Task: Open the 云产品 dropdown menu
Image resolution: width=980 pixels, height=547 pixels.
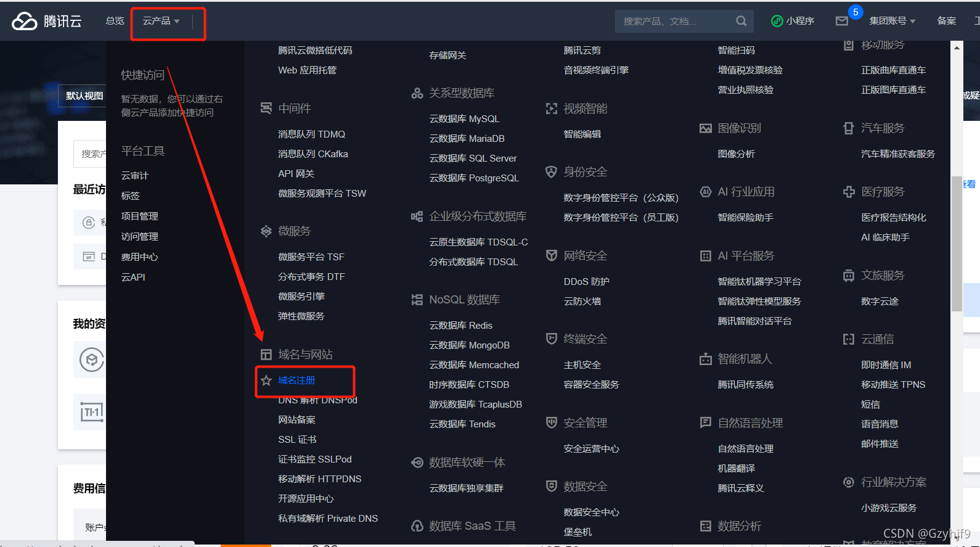Action: 161,21
